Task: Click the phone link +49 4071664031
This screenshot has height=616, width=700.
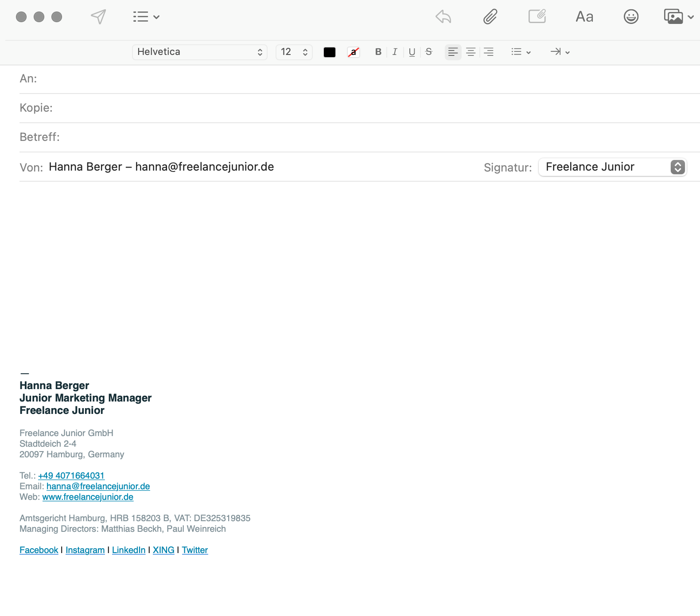Action: pyautogui.click(x=71, y=476)
